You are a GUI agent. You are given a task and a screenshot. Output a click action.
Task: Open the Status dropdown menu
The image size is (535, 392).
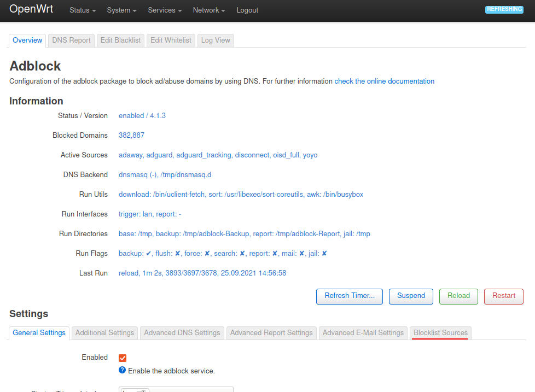(x=83, y=10)
